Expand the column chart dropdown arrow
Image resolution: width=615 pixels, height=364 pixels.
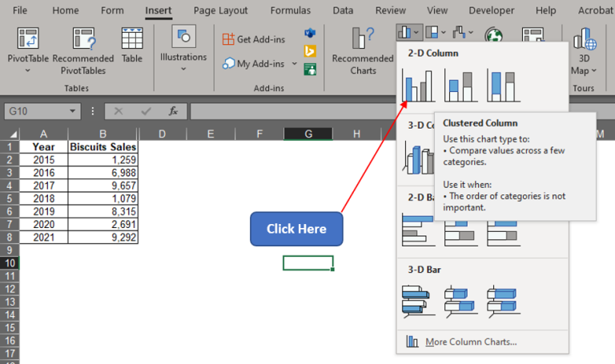tap(417, 33)
